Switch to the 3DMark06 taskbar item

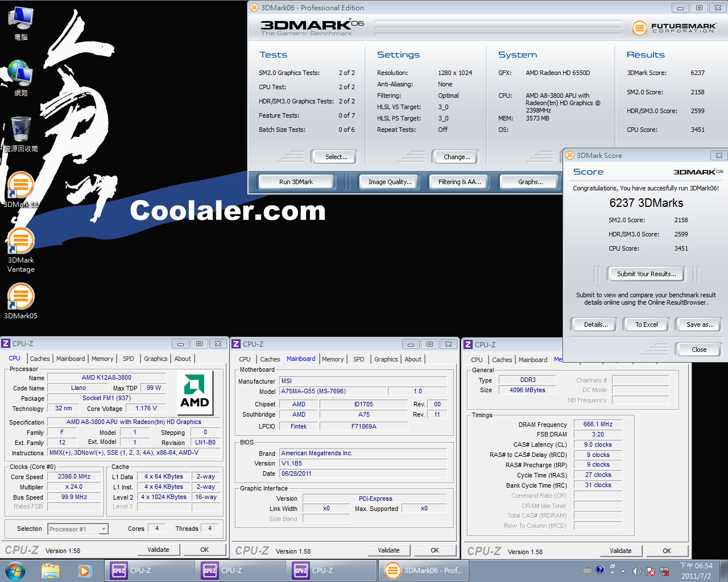point(424,571)
